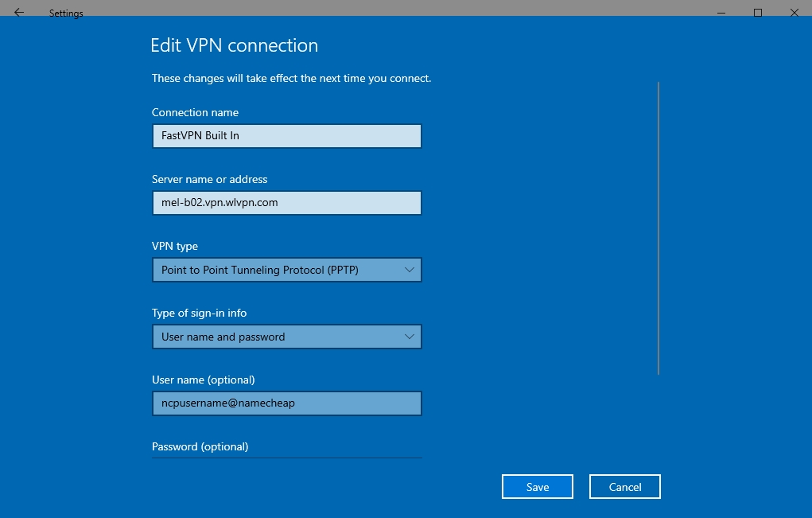Screen dimensions: 812x518
Task: Click the 'Password (optional)' label
Action: (200, 446)
